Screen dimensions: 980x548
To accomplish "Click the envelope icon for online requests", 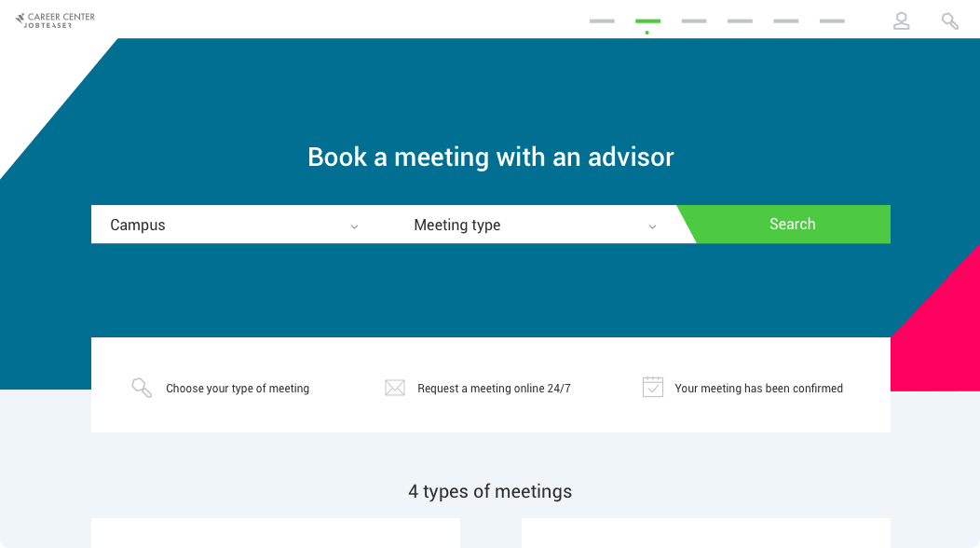I will 395,388.
